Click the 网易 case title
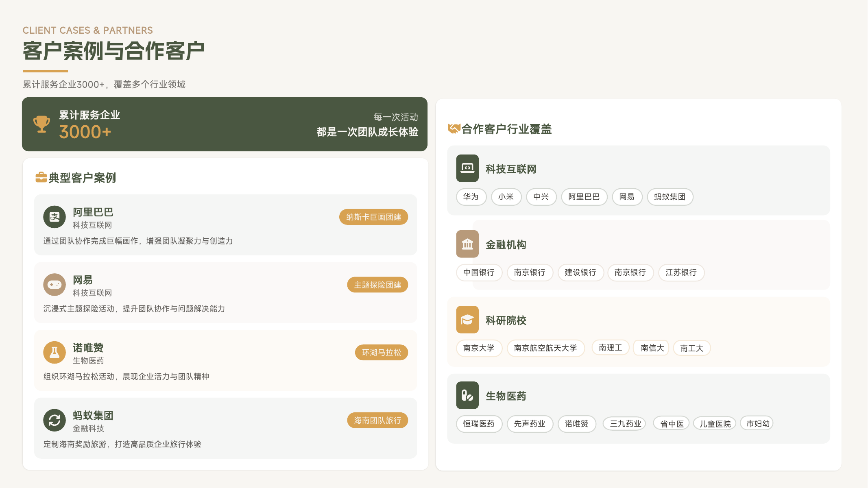 pyautogui.click(x=83, y=280)
